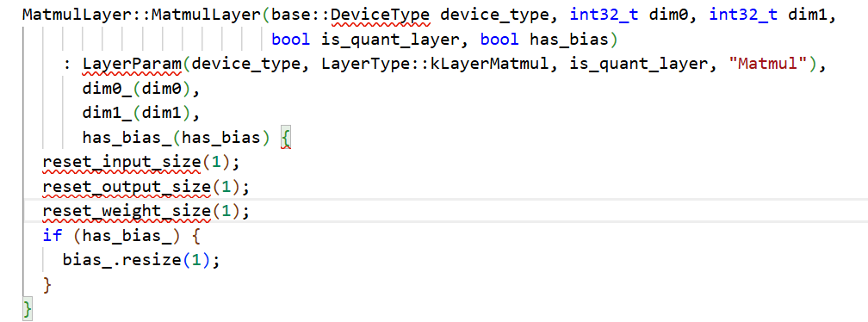This screenshot has width=868, height=322.
Task: Click has_bias_ in the if condition
Action: 127,236
